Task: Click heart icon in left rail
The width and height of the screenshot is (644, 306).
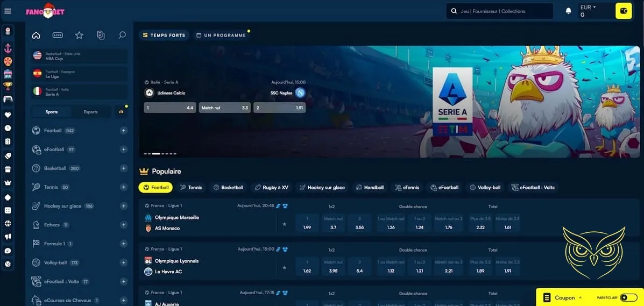Action: pyautogui.click(x=8, y=115)
